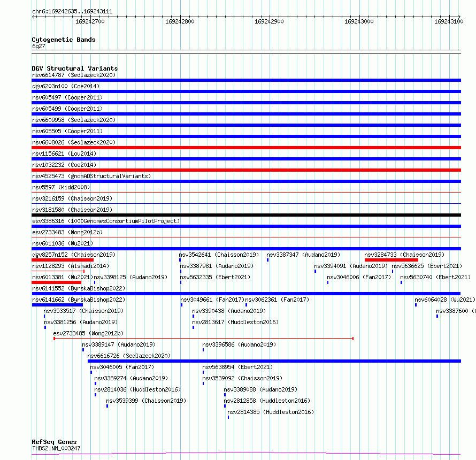476x460 pixels.
Task: Click the DGV Structural Variants track title
Action: point(75,68)
